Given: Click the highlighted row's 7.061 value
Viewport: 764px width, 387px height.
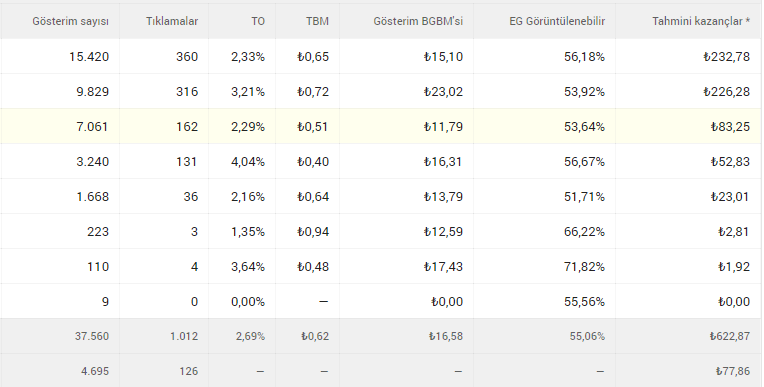Looking at the screenshot, I should coord(92,127).
